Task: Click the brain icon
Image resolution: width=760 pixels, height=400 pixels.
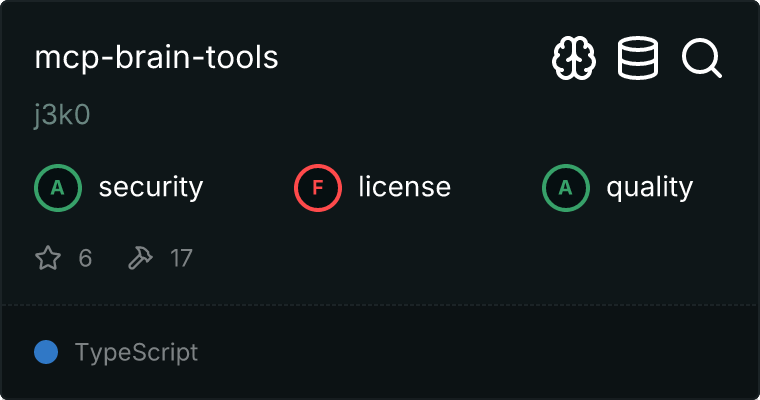Action: point(574,59)
